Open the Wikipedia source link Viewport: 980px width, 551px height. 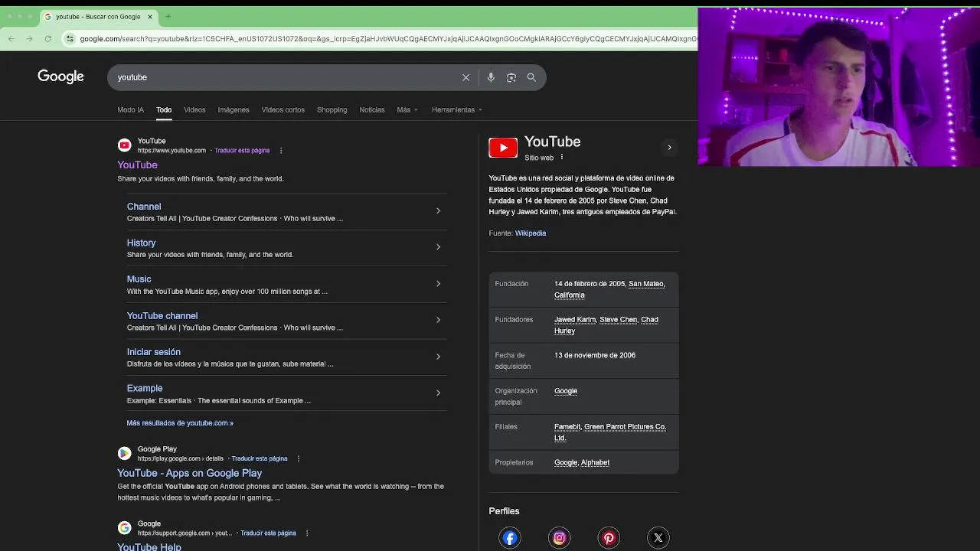pos(531,233)
